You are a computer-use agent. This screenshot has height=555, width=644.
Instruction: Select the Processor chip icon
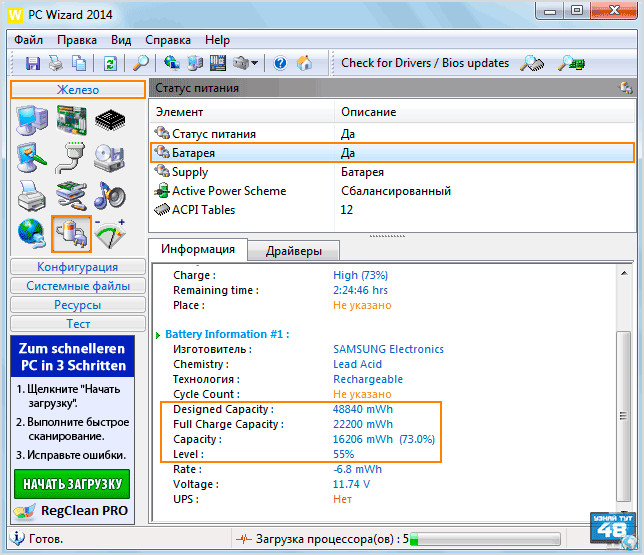[x=110, y=120]
